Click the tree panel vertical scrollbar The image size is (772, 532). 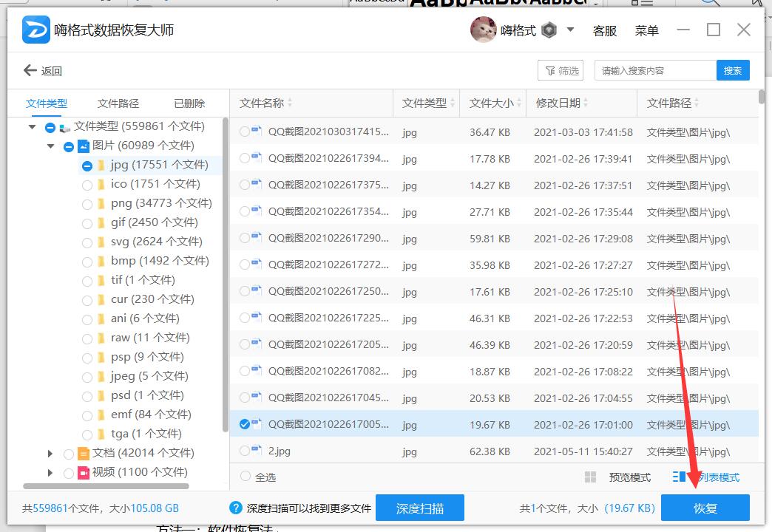tap(225, 275)
